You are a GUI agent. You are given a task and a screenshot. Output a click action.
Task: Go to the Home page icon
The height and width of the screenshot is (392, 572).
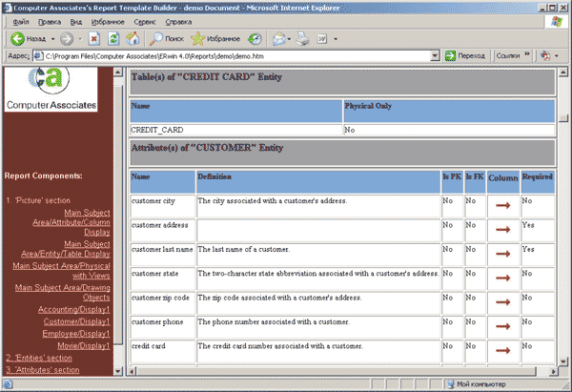(133, 39)
